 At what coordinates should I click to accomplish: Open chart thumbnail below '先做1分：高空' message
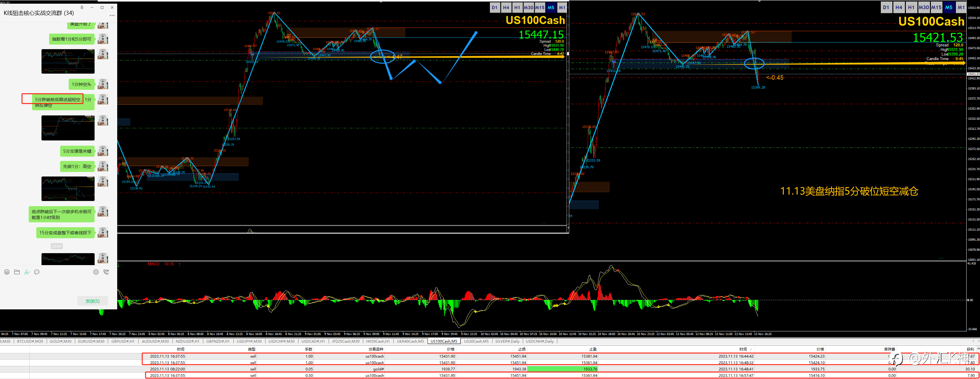pyautogui.click(x=68, y=189)
